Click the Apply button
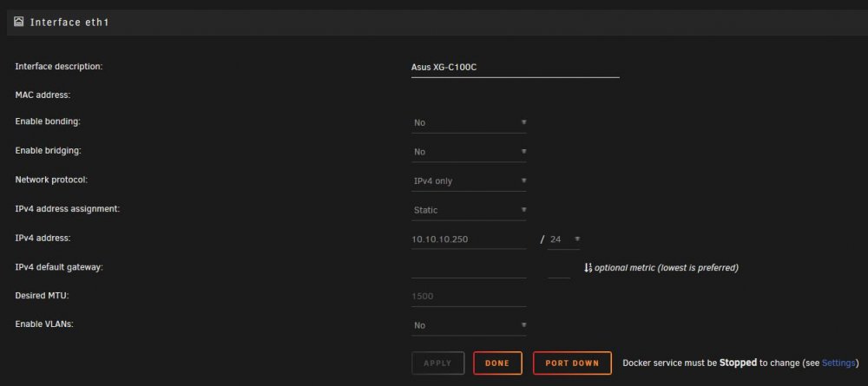 [x=437, y=363]
